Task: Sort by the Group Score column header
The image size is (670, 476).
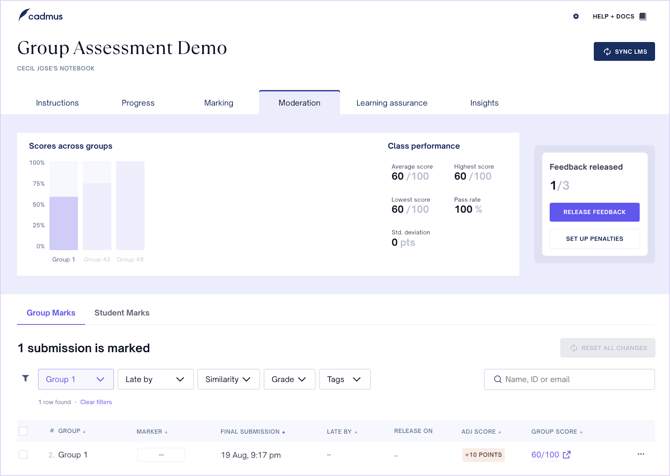Action: [x=554, y=432]
